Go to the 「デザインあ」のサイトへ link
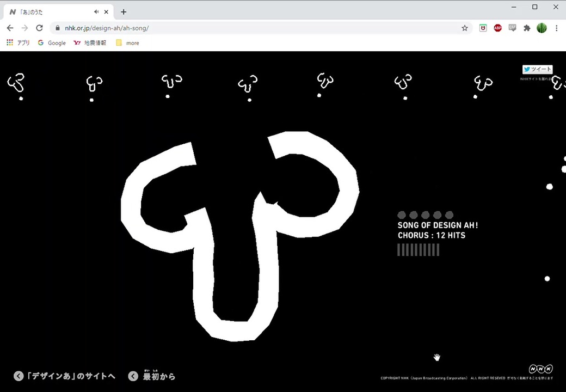This screenshot has width=566, height=392. point(65,376)
